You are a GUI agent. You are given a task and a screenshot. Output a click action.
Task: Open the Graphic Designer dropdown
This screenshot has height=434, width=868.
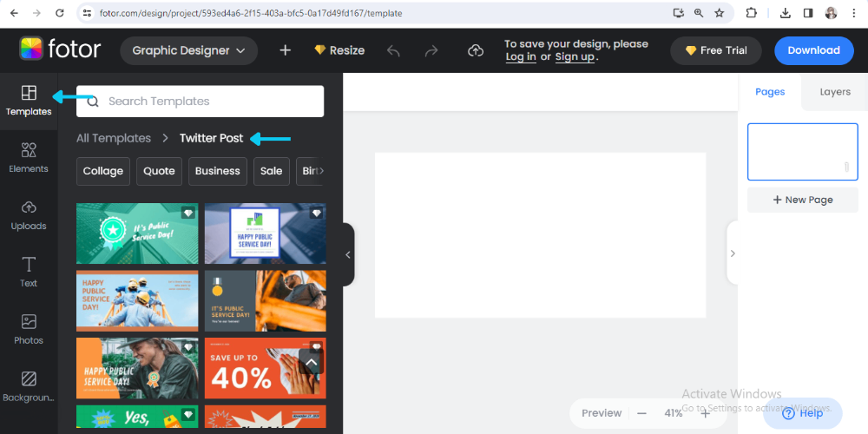point(188,50)
